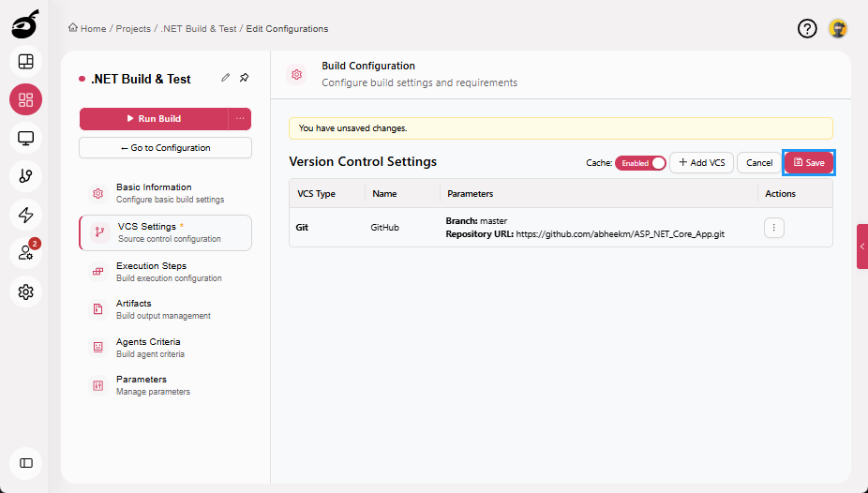Screen dimensions: 868x493
Task: Select the VCS Settings section
Action: click(x=165, y=232)
